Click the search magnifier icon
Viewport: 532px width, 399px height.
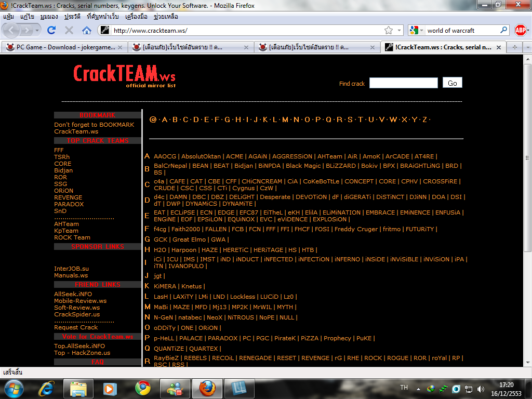[504, 30]
